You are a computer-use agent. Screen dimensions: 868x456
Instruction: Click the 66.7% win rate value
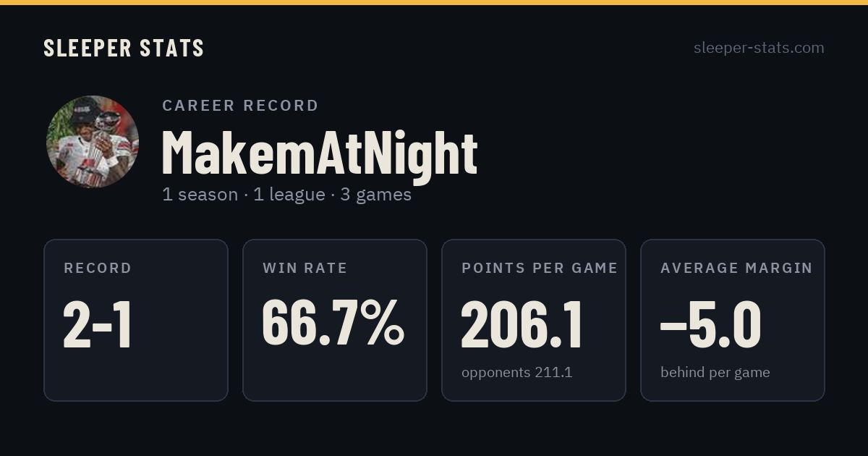tap(333, 323)
